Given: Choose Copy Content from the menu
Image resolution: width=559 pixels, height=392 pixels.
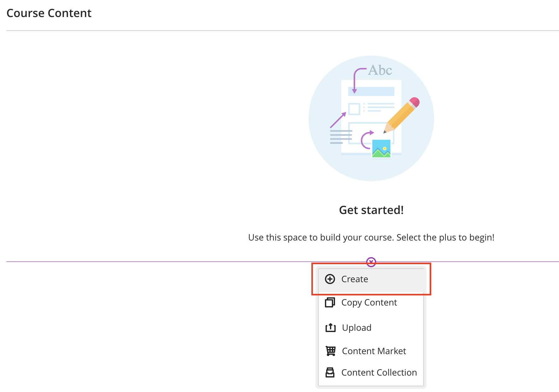Looking at the screenshot, I should [x=369, y=302].
